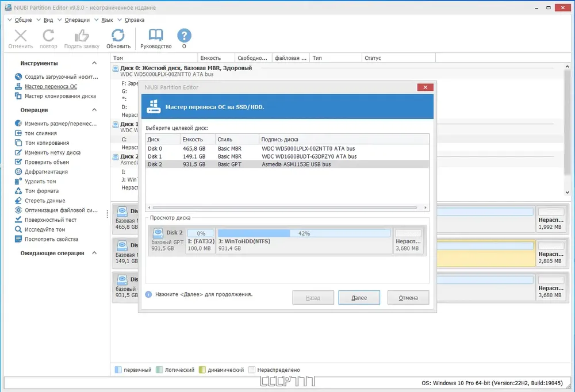Open Мастер клонирования диска from sidebar

tap(60, 96)
